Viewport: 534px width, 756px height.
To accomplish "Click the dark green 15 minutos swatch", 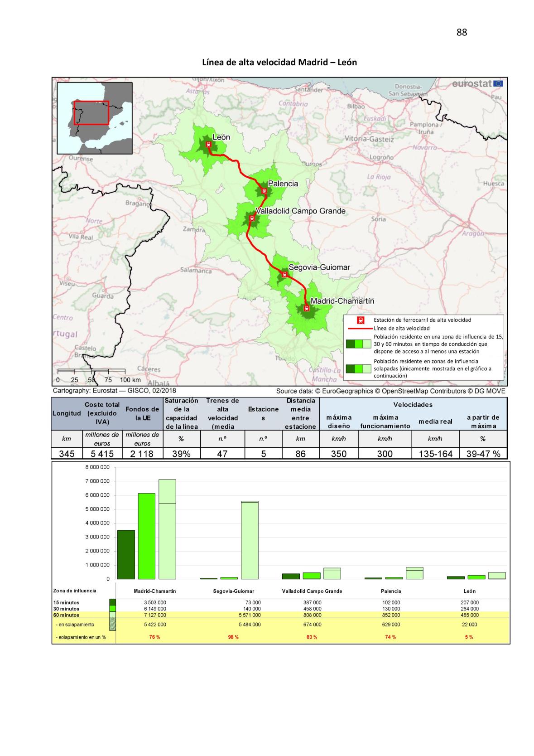I will pyautogui.click(x=112, y=602).
